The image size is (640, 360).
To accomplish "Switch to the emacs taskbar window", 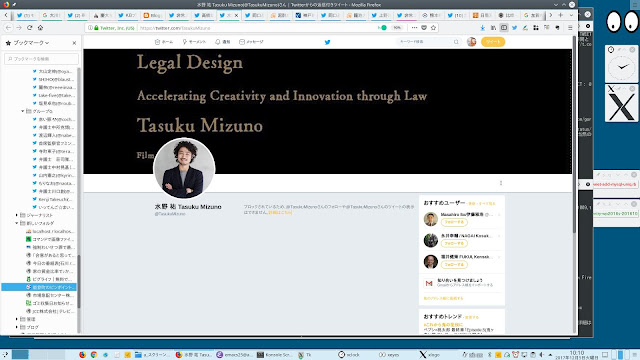I will coord(234,355).
